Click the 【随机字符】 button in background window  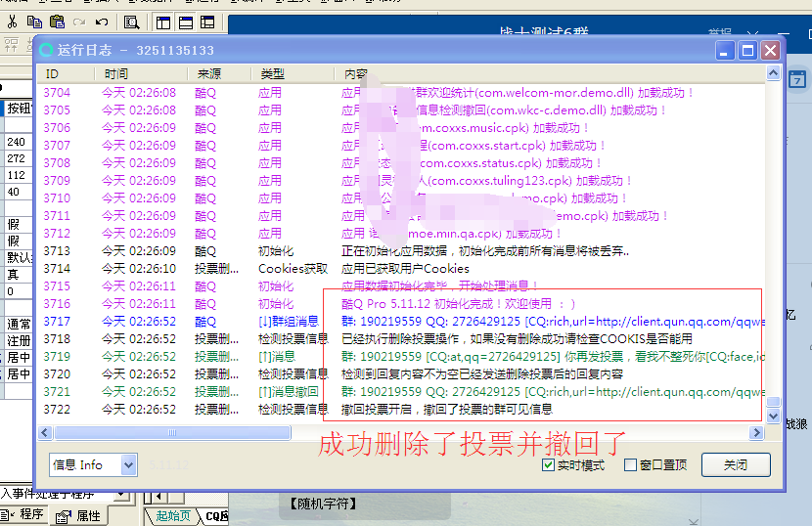(x=323, y=504)
